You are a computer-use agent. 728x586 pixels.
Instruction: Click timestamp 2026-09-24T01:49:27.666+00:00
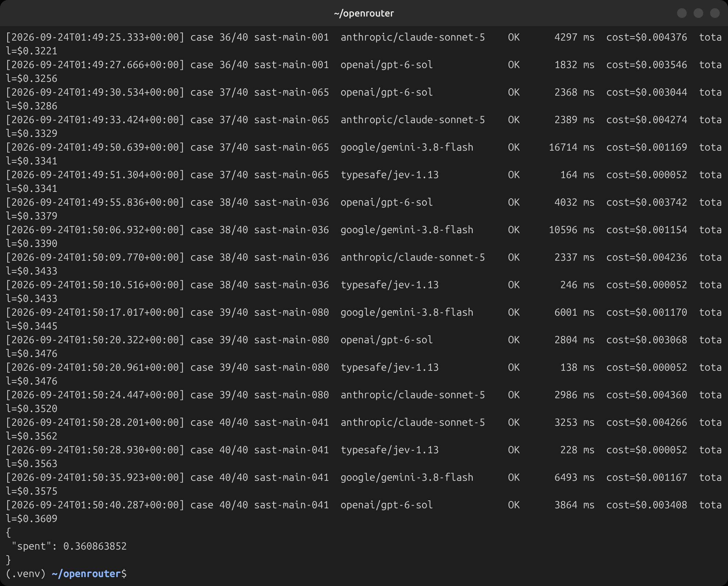tap(95, 65)
